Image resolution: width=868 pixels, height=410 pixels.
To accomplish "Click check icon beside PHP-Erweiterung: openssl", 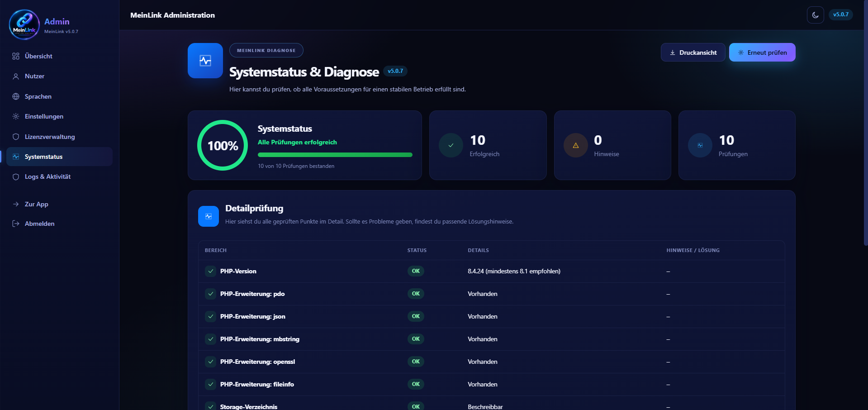I will pos(211,362).
